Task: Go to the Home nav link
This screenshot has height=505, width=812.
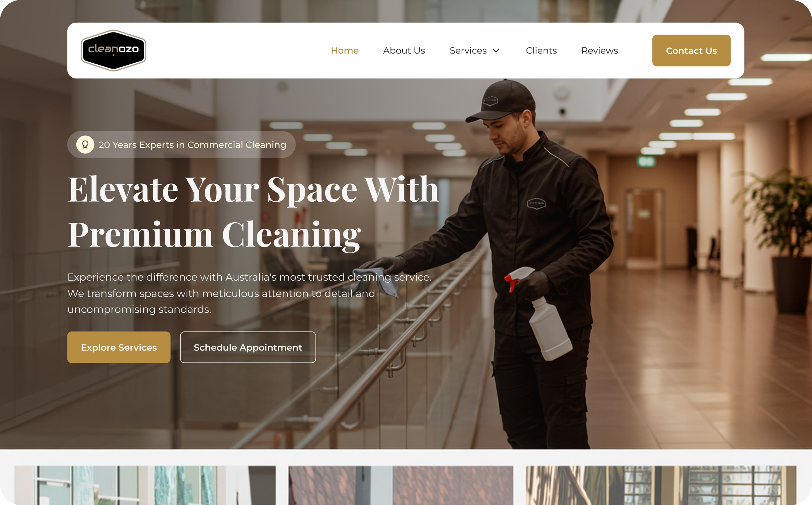Action: click(x=345, y=50)
